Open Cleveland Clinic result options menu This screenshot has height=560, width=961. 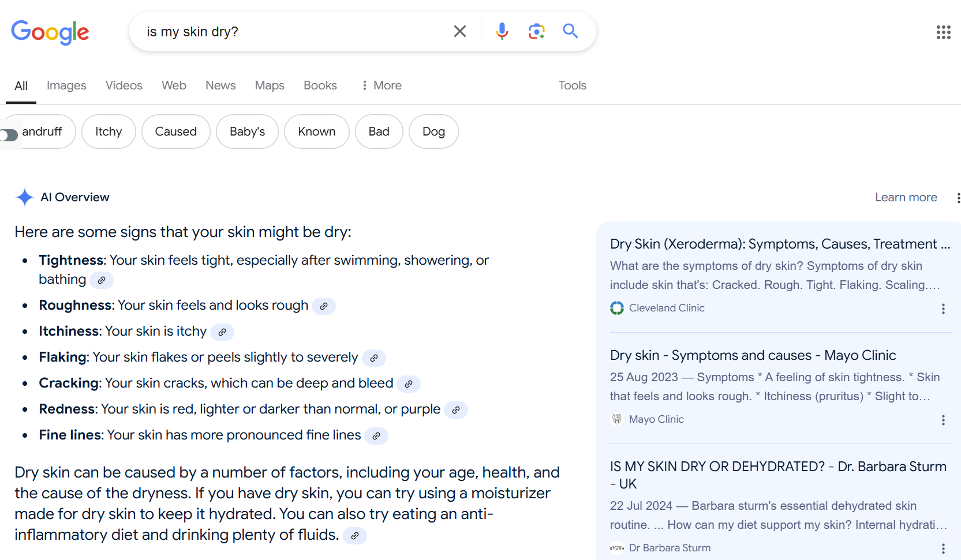pyautogui.click(x=943, y=309)
